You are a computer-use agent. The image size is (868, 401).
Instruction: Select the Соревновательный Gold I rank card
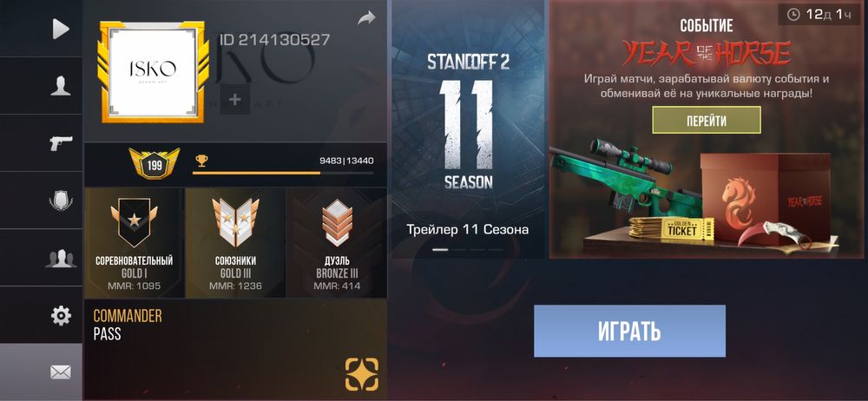click(134, 242)
